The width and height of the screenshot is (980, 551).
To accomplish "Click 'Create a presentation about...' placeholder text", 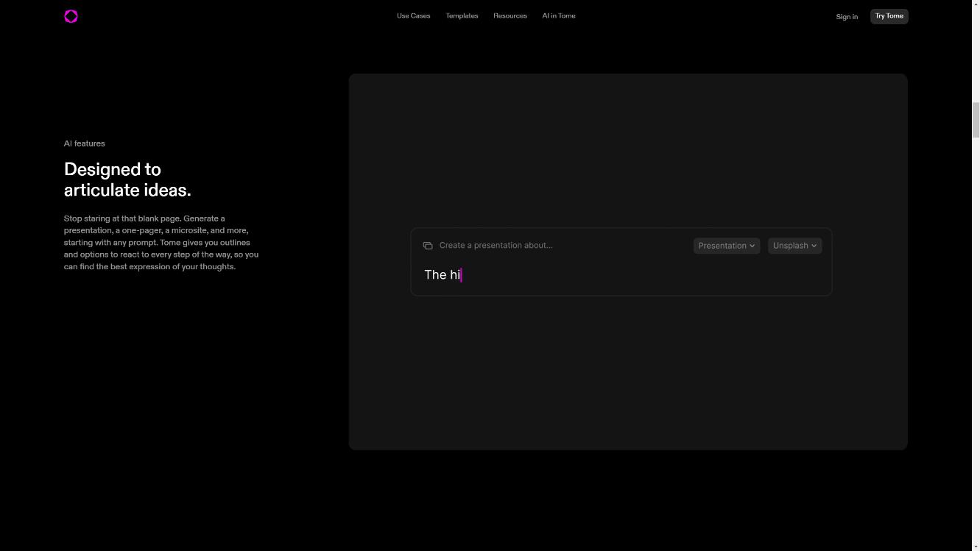I will [496, 246].
